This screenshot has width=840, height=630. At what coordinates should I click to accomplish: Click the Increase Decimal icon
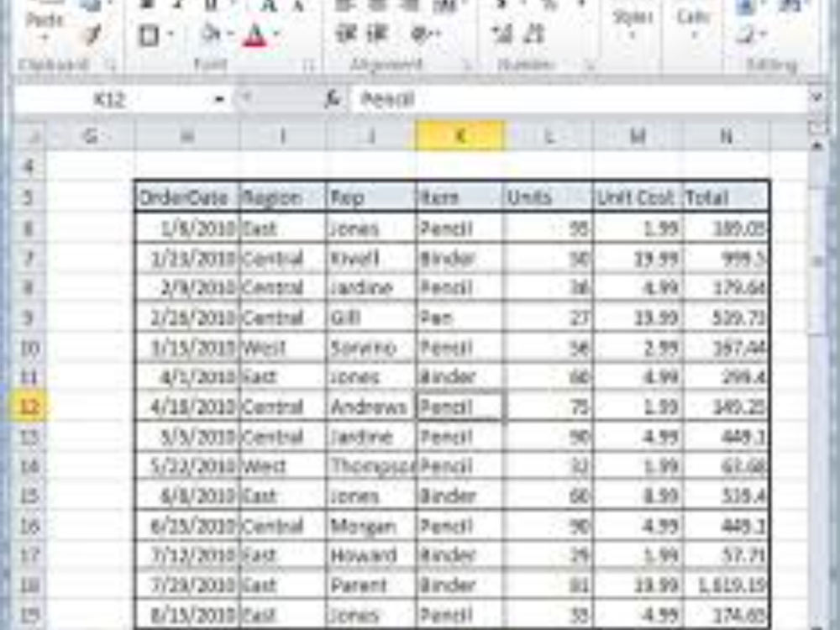coord(503,34)
